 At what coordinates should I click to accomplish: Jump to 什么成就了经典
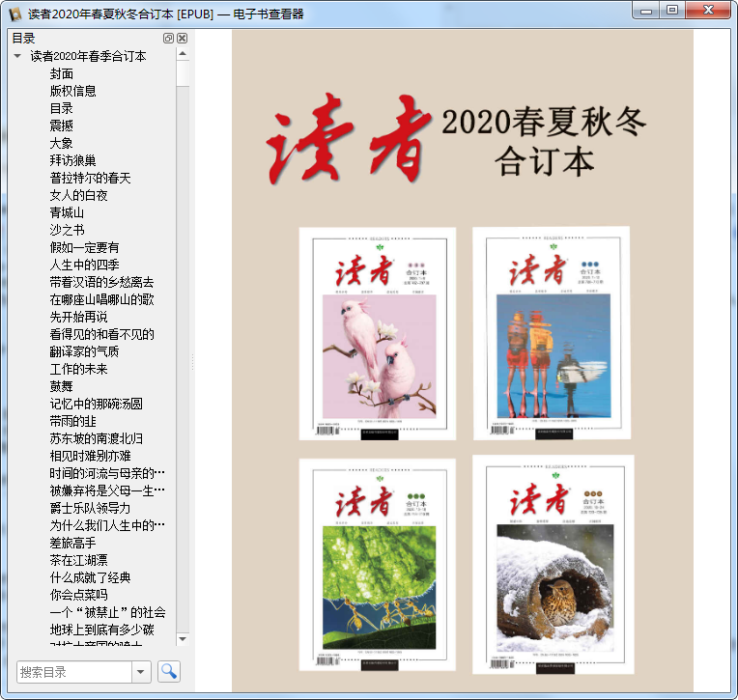pos(91,577)
